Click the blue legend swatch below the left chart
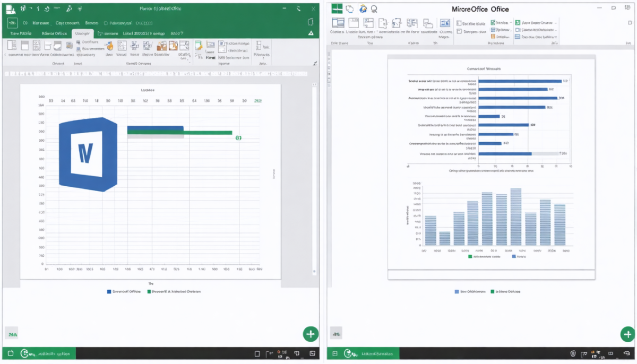This screenshot has width=637, height=364. pyautogui.click(x=109, y=291)
